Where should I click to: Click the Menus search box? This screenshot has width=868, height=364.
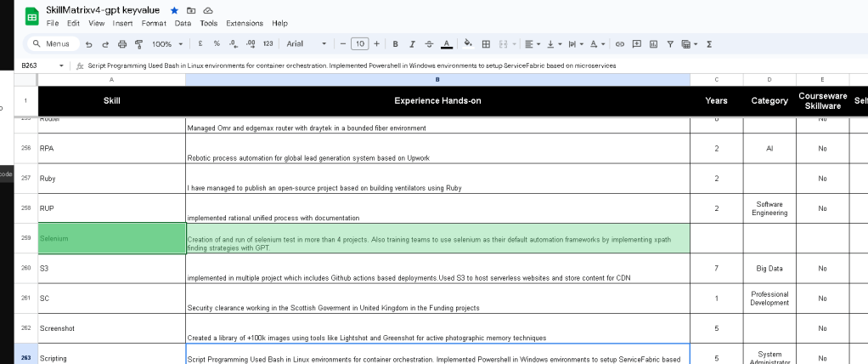coord(53,43)
